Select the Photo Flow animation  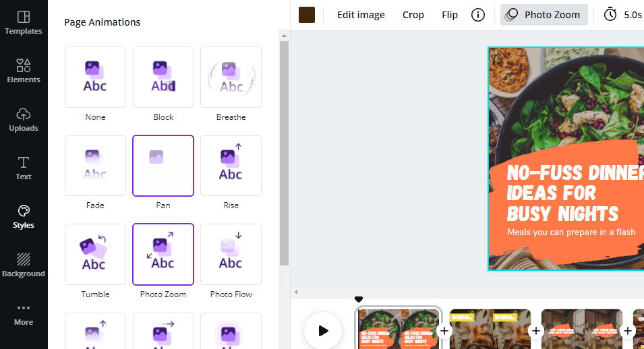click(x=231, y=254)
